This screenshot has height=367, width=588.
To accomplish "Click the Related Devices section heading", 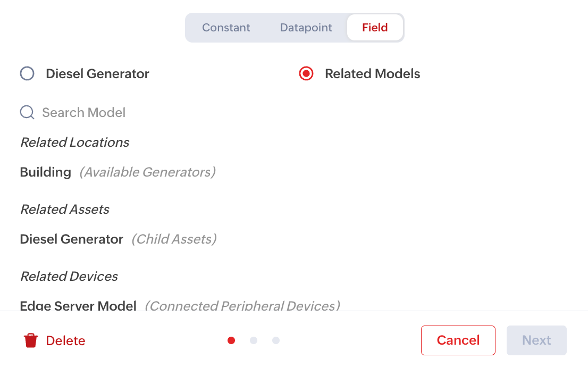I will (x=69, y=277).
